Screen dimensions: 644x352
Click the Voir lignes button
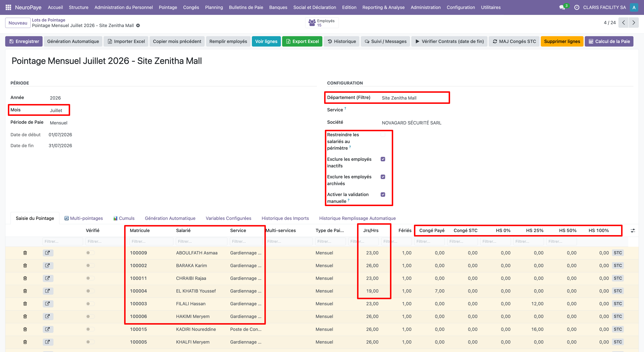(266, 42)
